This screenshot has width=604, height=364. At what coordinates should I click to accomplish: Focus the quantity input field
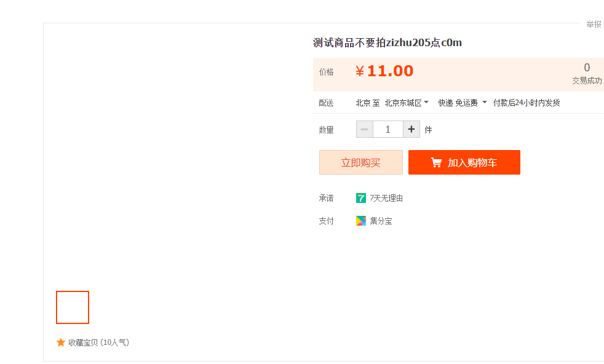point(387,129)
